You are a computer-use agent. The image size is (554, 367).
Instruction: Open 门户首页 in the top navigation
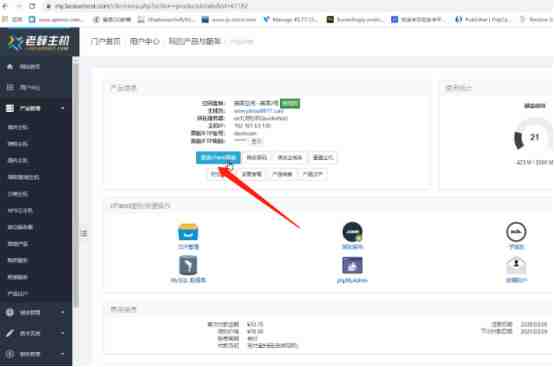pos(105,42)
